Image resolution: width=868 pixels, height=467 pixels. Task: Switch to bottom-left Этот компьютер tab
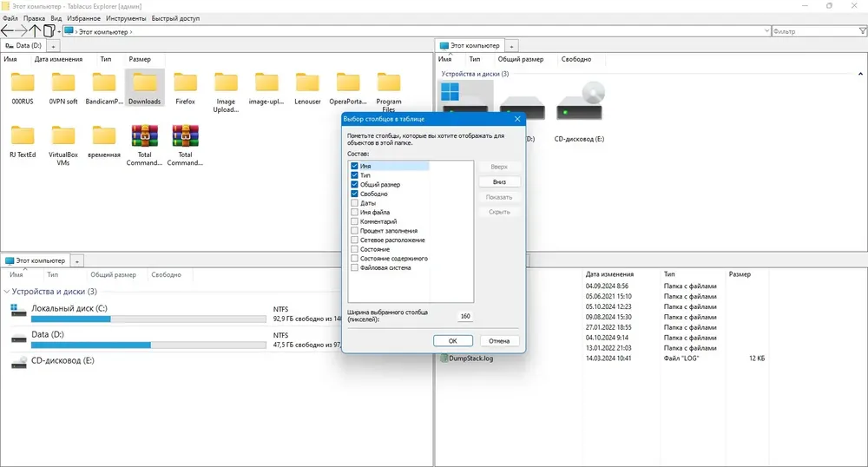point(36,260)
